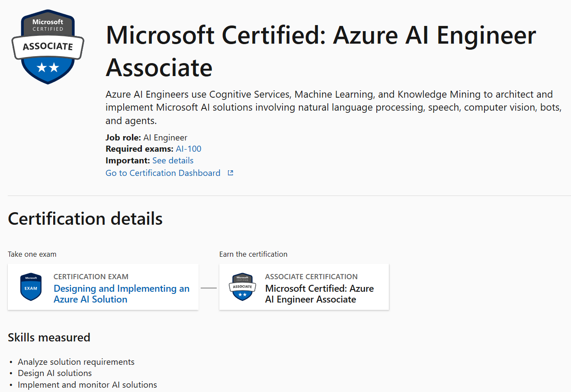Click the ASSOCIATE CERTIFICATION card
This screenshot has width=571, height=392.
(304, 287)
